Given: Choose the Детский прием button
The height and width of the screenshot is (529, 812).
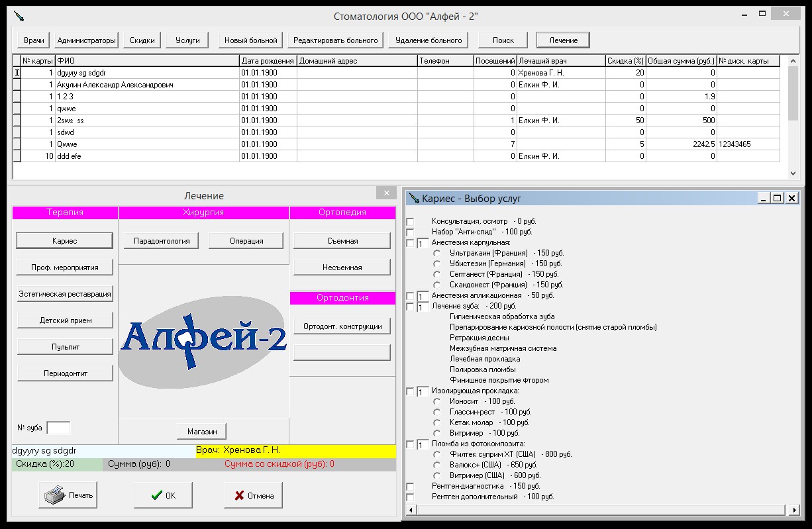Looking at the screenshot, I should [65, 320].
